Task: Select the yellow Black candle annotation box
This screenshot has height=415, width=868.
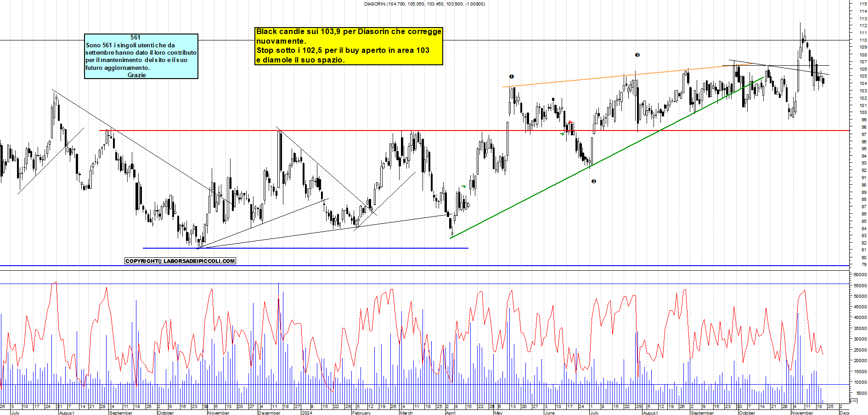Action: [349, 46]
